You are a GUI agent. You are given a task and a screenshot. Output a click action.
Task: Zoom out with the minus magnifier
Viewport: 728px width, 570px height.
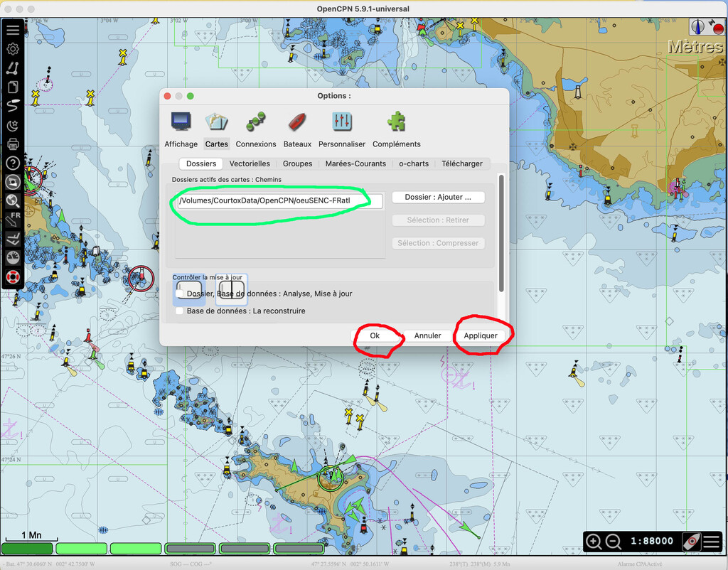click(x=614, y=542)
